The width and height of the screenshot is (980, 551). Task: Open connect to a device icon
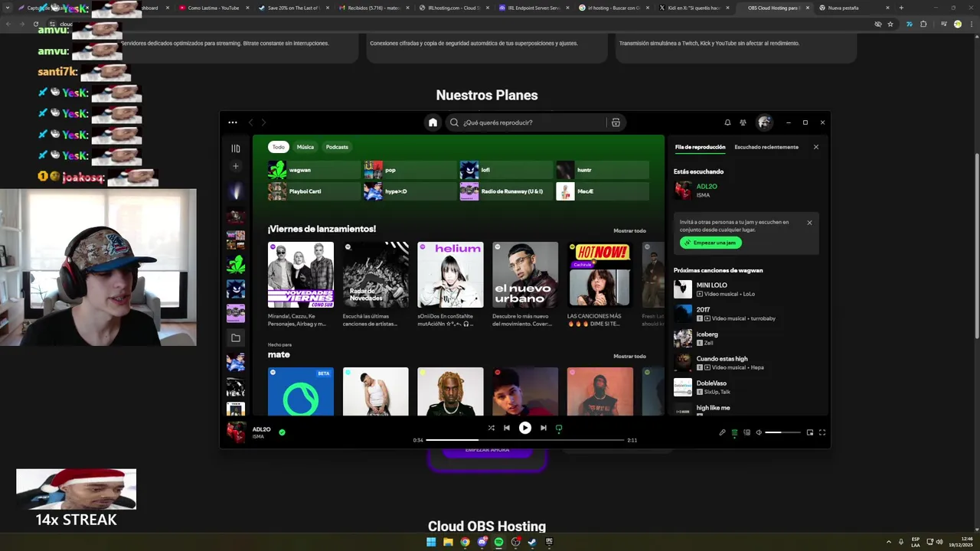pos(746,432)
